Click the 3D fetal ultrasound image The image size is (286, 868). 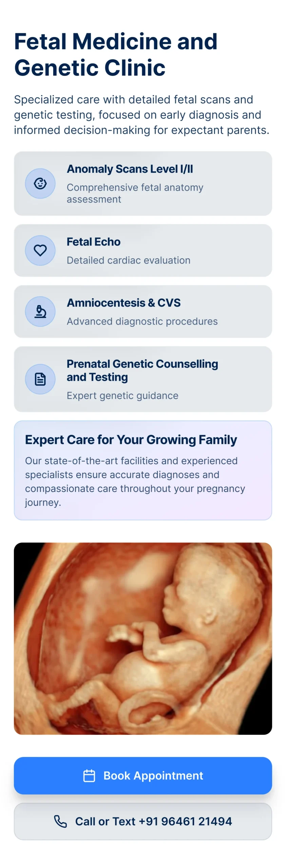[143, 638]
